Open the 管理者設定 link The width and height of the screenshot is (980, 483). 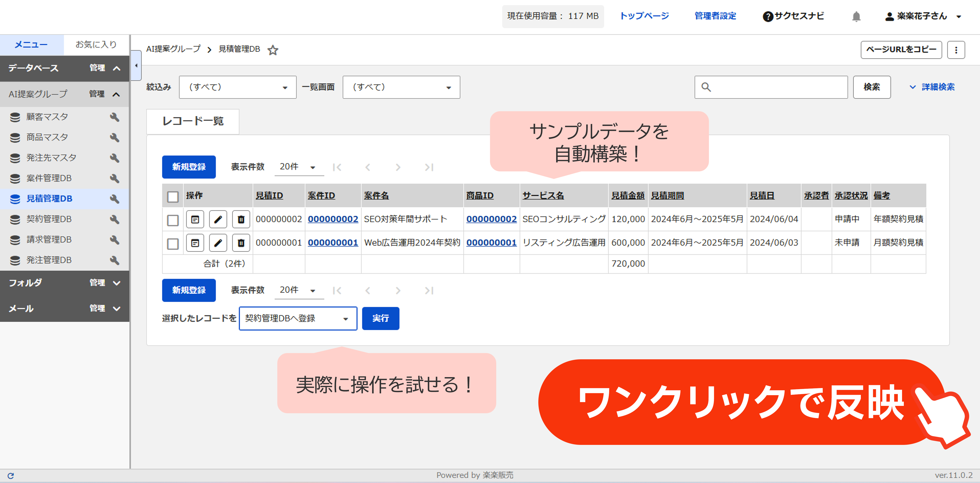coord(715,16)
